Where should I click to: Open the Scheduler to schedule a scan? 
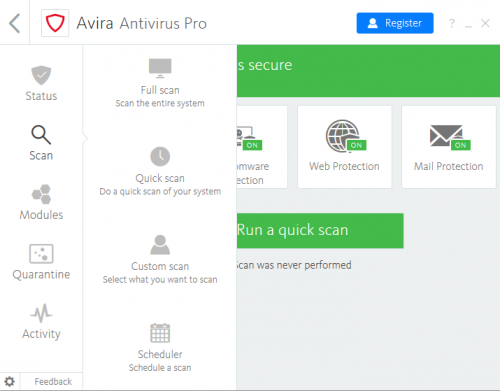160,347
